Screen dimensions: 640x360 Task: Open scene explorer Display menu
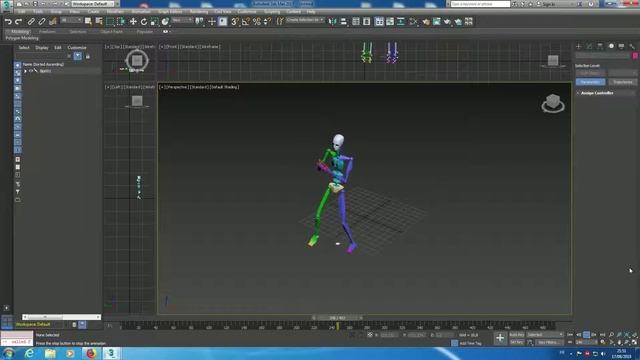click(42, 48)
